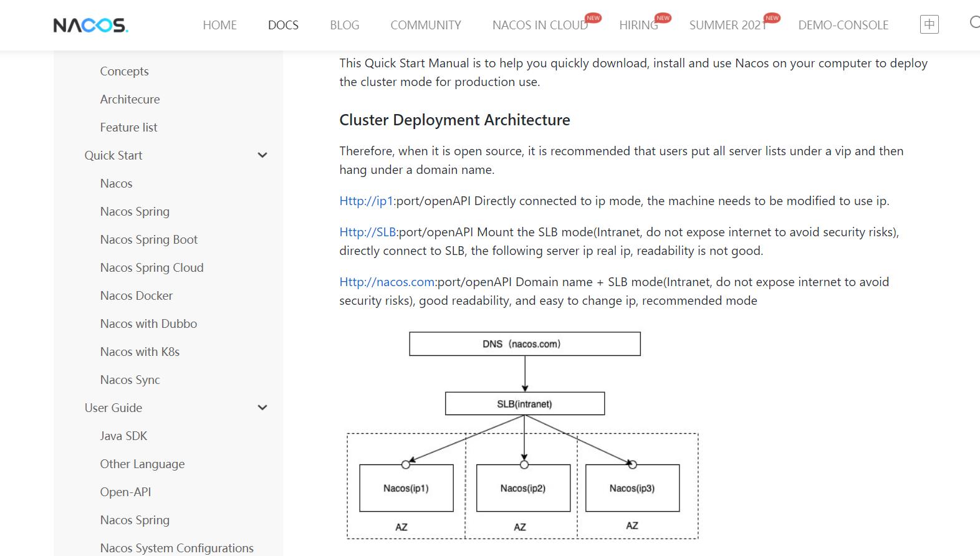Select User Guide section label
The height and width of the screenshot is (556, 980).
pyautogui.click(x=113, y=408)
